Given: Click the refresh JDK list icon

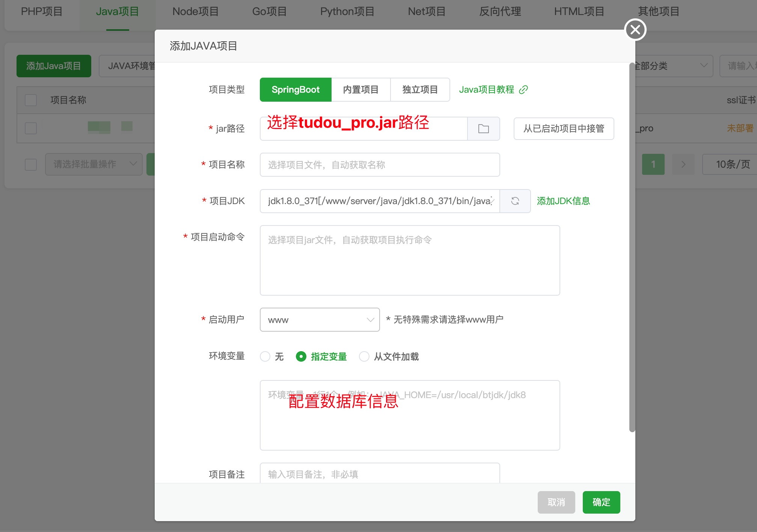Looking at the screenshot, I should pos(515,201).
